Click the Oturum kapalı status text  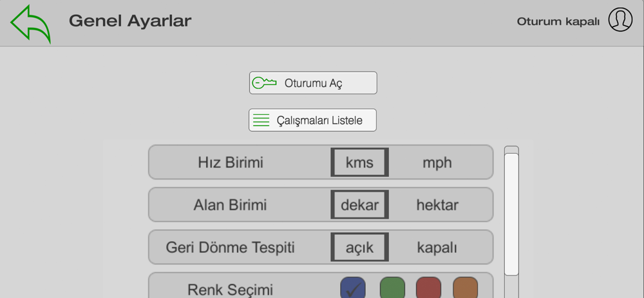click(558, 21)
